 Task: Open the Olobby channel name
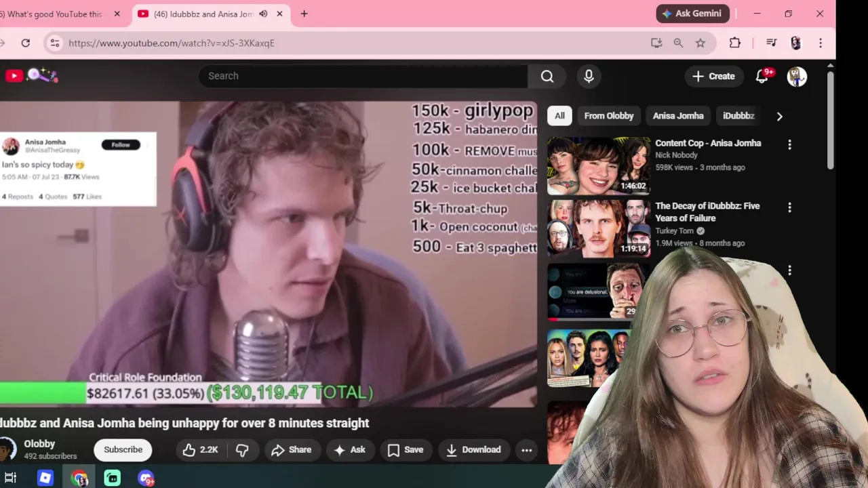tap(39, 444)
